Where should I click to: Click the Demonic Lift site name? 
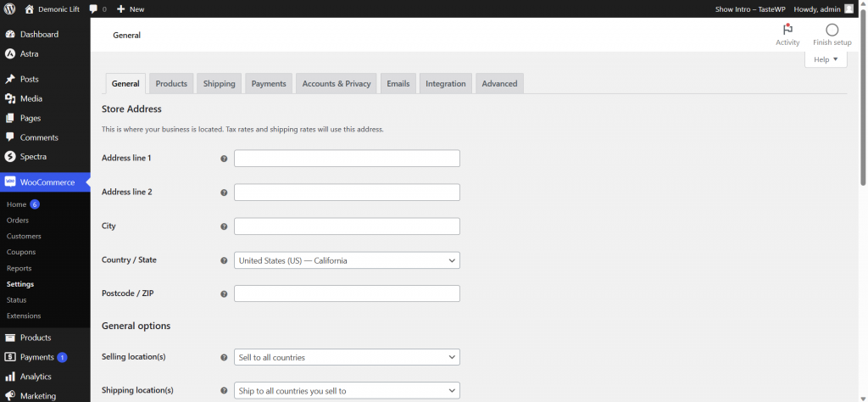click(58, 8)
